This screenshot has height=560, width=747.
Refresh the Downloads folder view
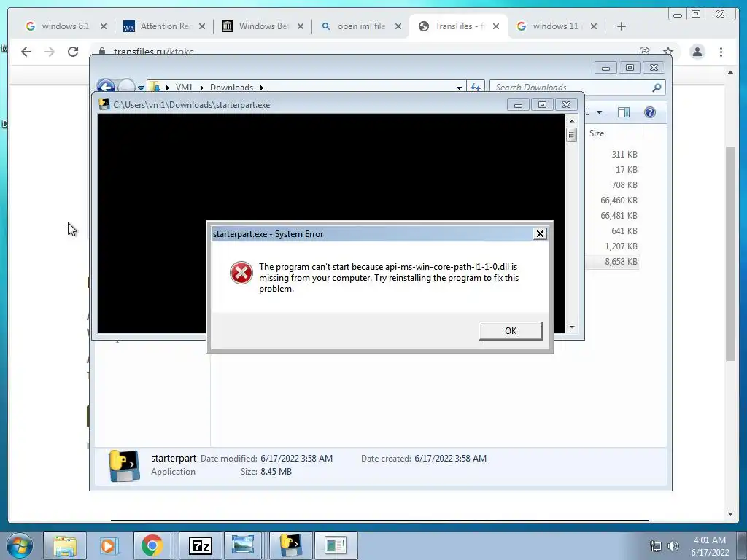click(476, 87)
